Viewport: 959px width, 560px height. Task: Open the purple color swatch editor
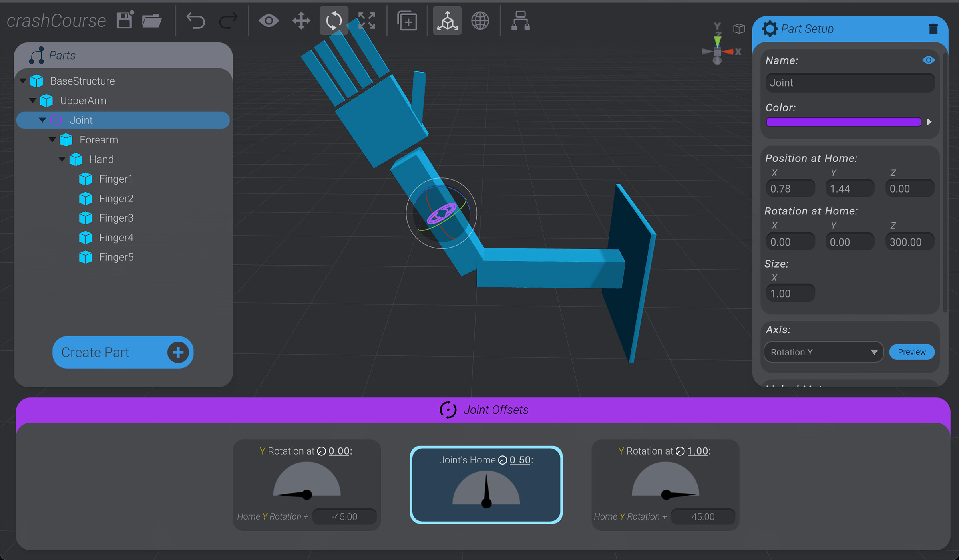pyautogui.click(x=843, y=122)
